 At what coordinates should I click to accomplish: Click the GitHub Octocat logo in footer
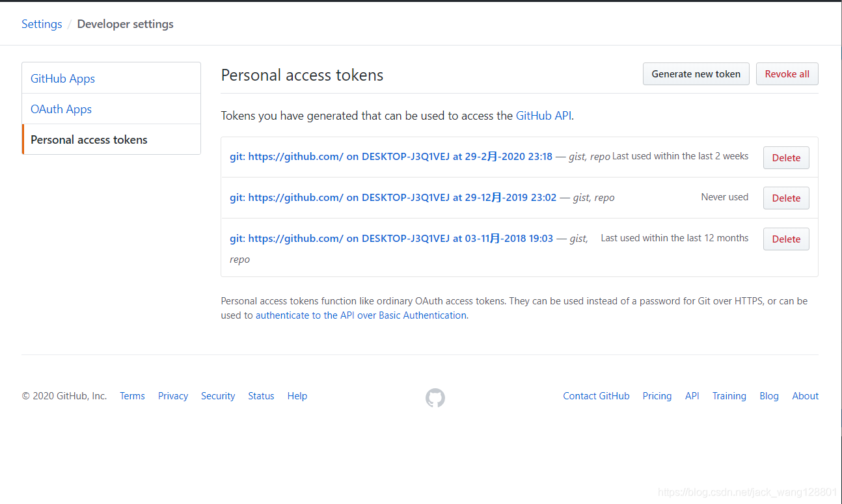[x=435, y=397]
